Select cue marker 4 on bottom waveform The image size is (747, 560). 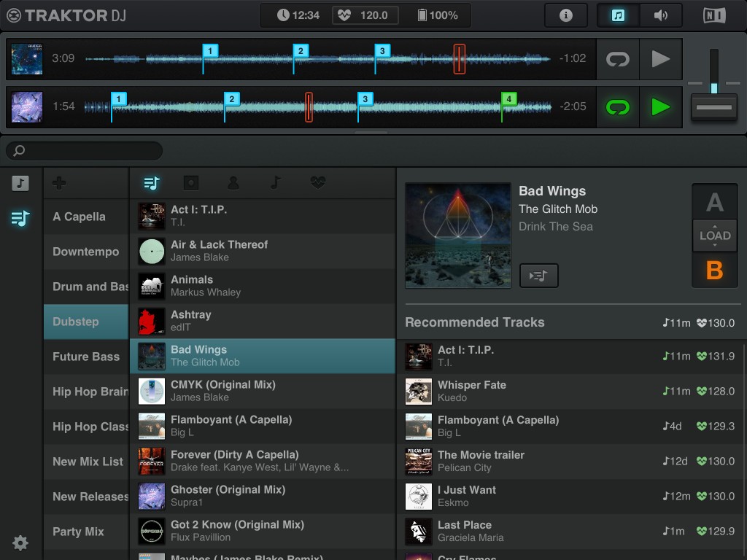[x=509, y=99]
